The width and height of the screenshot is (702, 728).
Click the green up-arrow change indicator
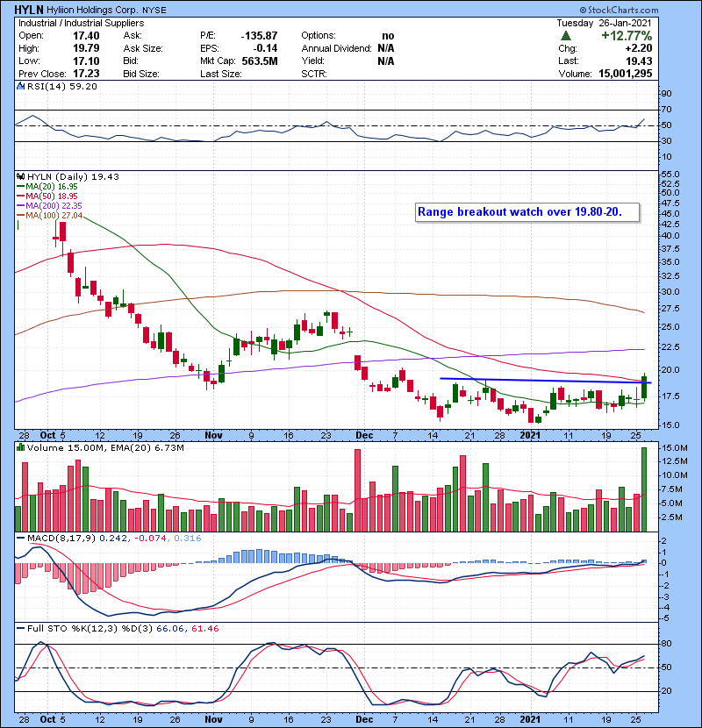(567, 35)
